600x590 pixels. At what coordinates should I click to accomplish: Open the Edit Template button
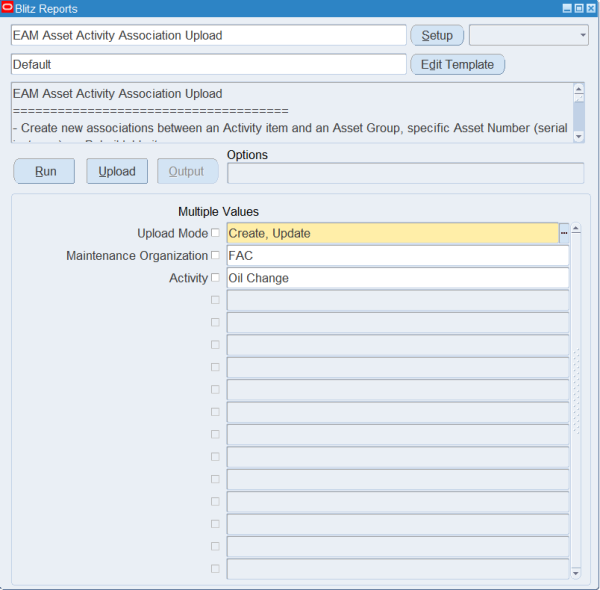coord(457,64)
